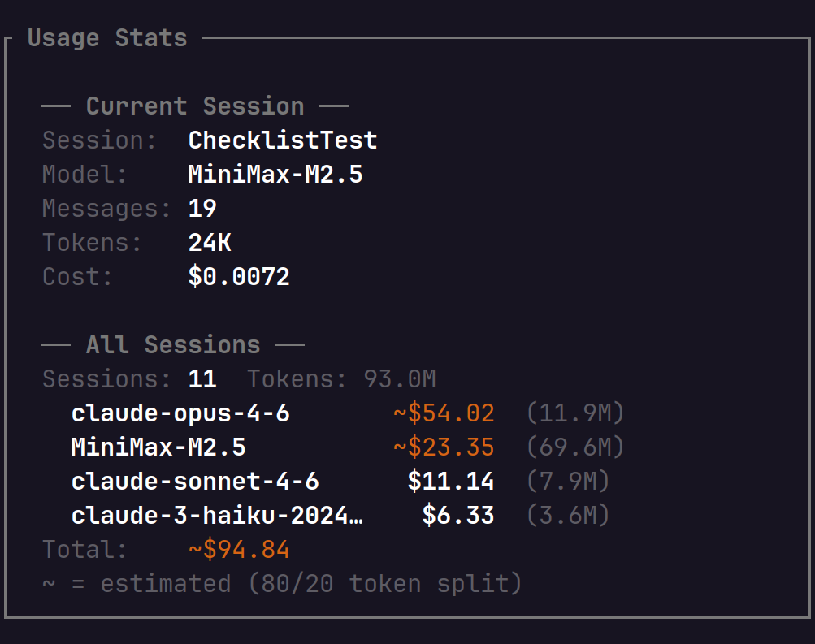Click the 'Total:' label
Image resolution: width=815 pixels, height=644 pixels.
pos(85,550)
